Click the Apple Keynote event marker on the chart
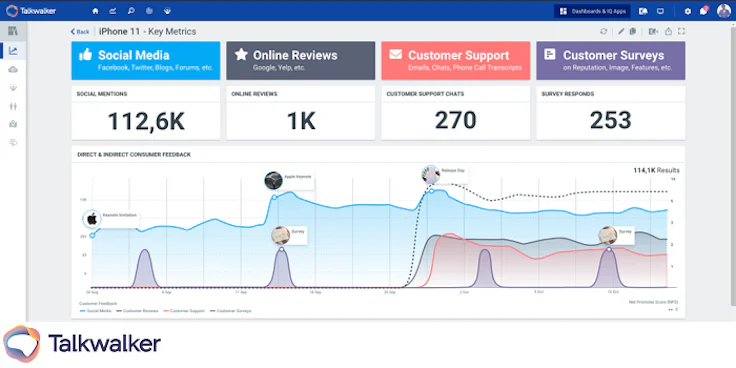Viewport: 736px width, 368px height. 273,181
